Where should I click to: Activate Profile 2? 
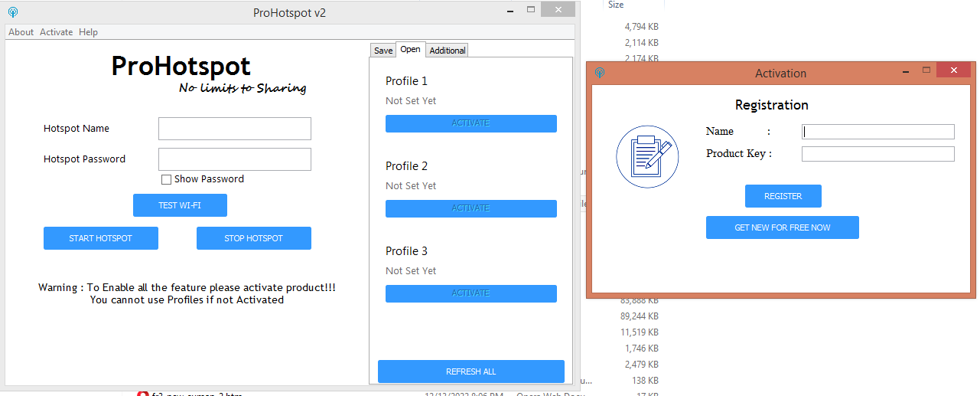tap(471, 208)
